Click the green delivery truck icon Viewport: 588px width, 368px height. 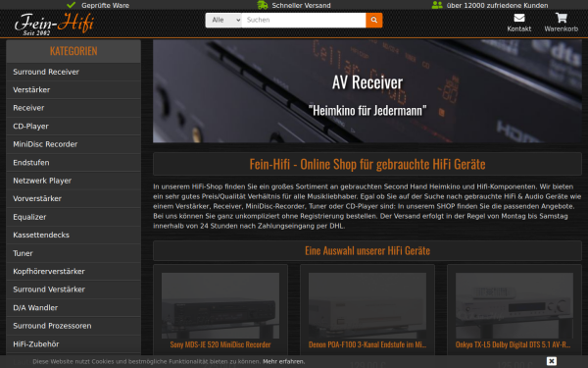[x=262, y=5]
